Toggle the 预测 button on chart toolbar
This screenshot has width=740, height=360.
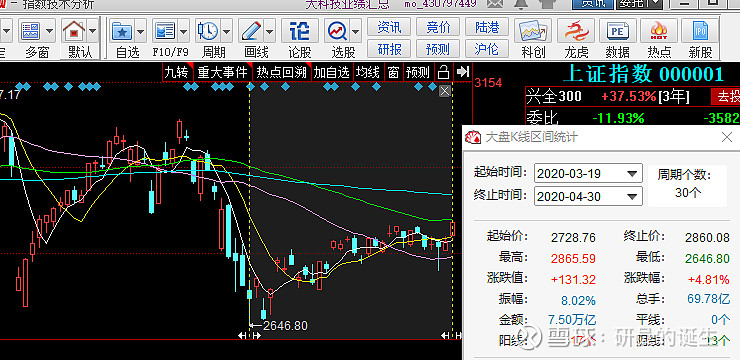[x=418, y=72]
